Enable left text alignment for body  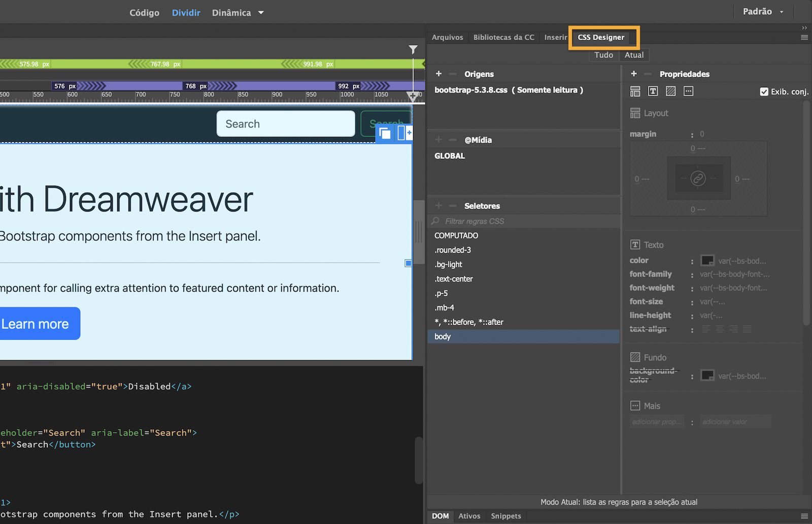[x=706, y=329]
